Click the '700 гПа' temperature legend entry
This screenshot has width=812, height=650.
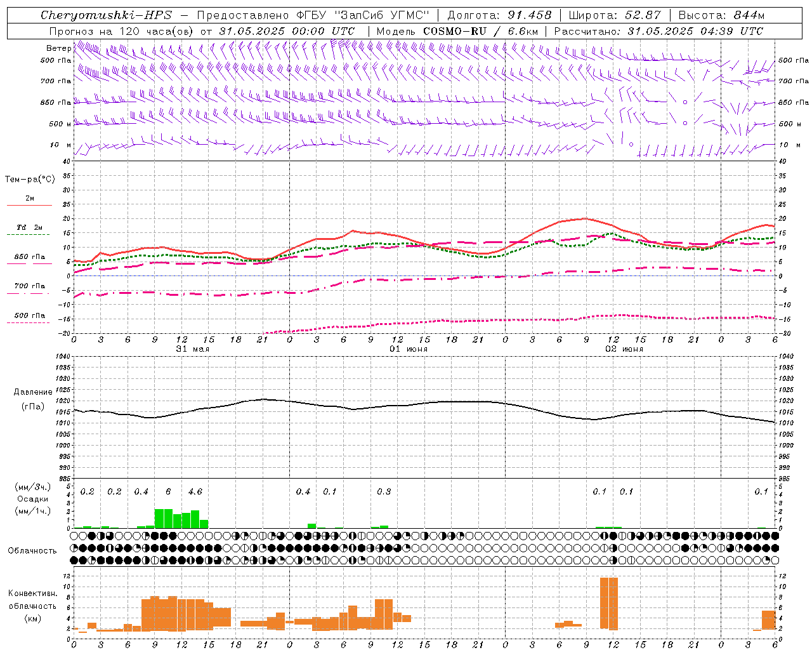(30, 286)
